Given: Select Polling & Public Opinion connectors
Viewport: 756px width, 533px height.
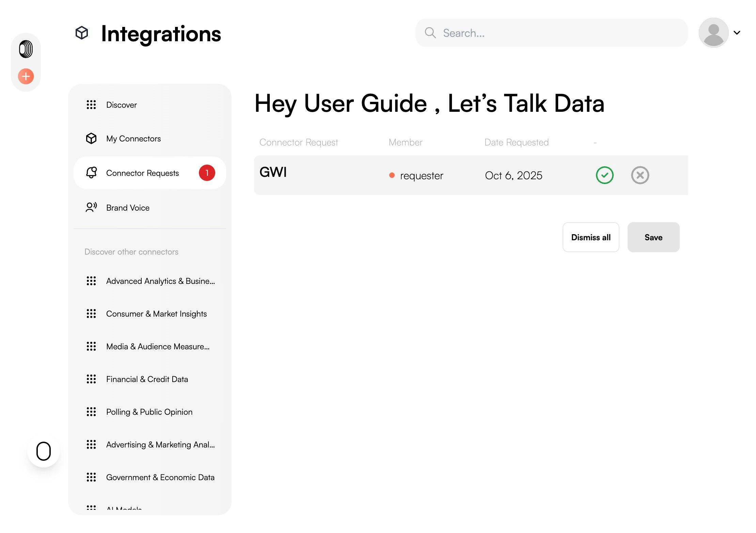Looking at the screenshot, I should 149,412.
